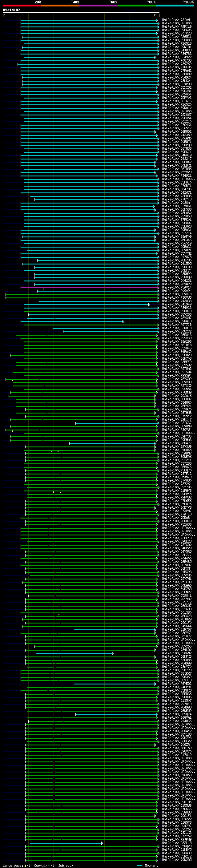Select the UniRef100_Q92211 label
Screen dimensions: 197x868
point(177,460)
